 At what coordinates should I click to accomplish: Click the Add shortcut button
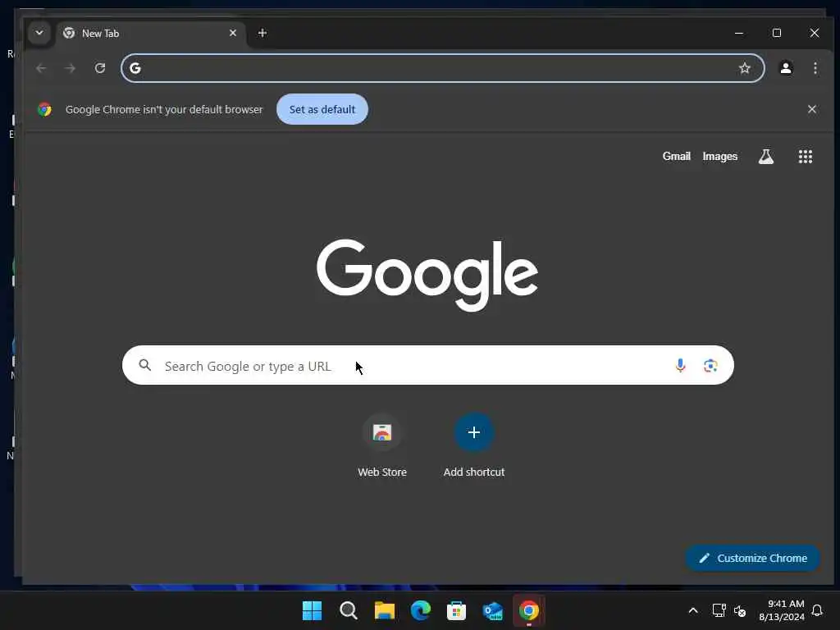pos(473,445)
